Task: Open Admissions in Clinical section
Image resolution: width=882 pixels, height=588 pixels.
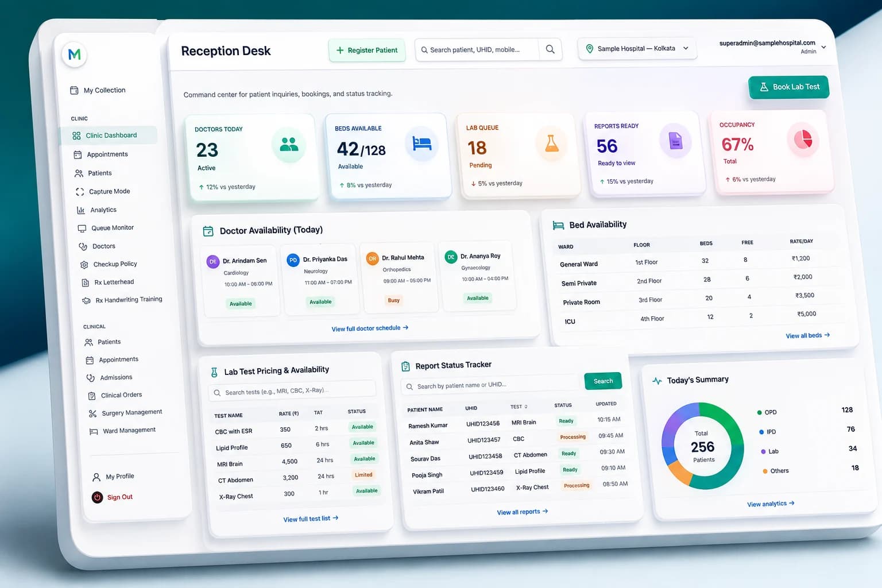Action: coord(110,378)
